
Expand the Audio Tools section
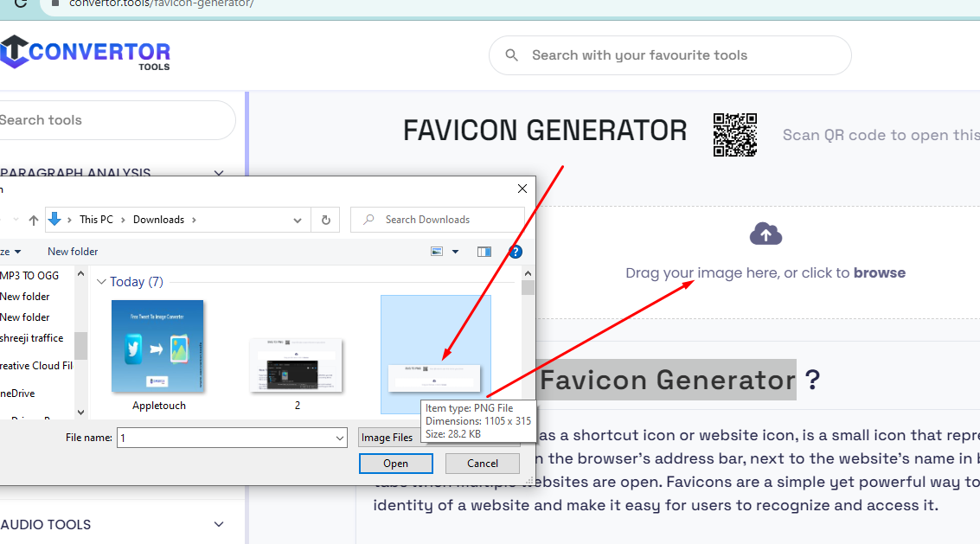pyautogui.click(x=218, y=524)
